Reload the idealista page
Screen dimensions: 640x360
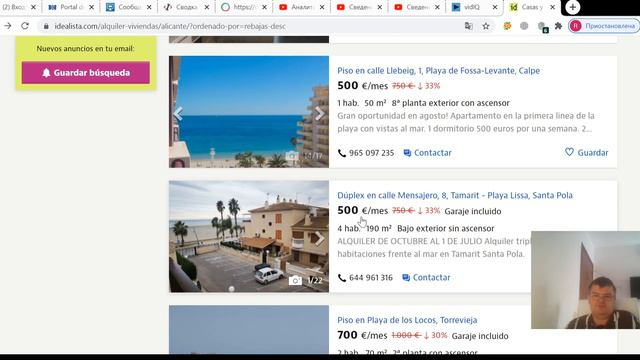pos(25,26)
